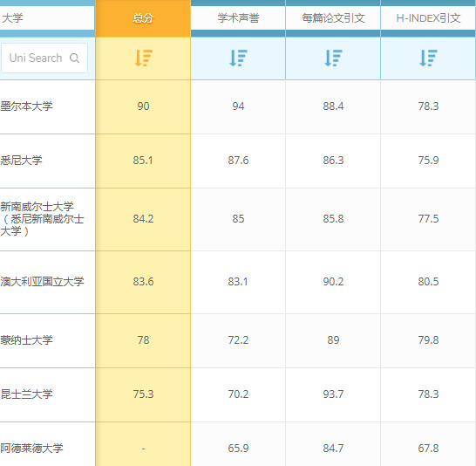This screenshot has height=466, width=476.
Task: Open the 悉尼大学 university link
Action: [21, 161]
